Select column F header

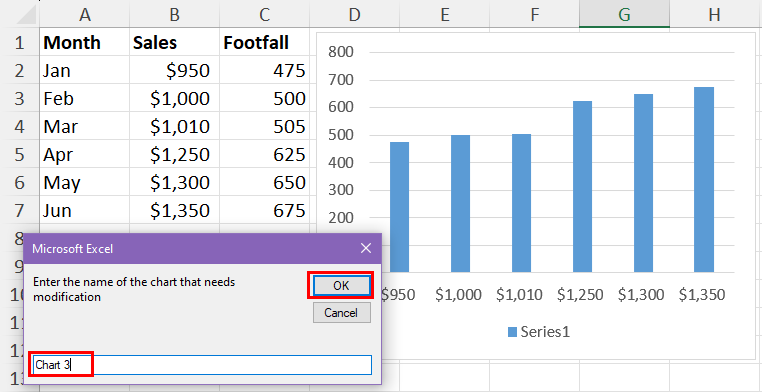tap(534, 15)
